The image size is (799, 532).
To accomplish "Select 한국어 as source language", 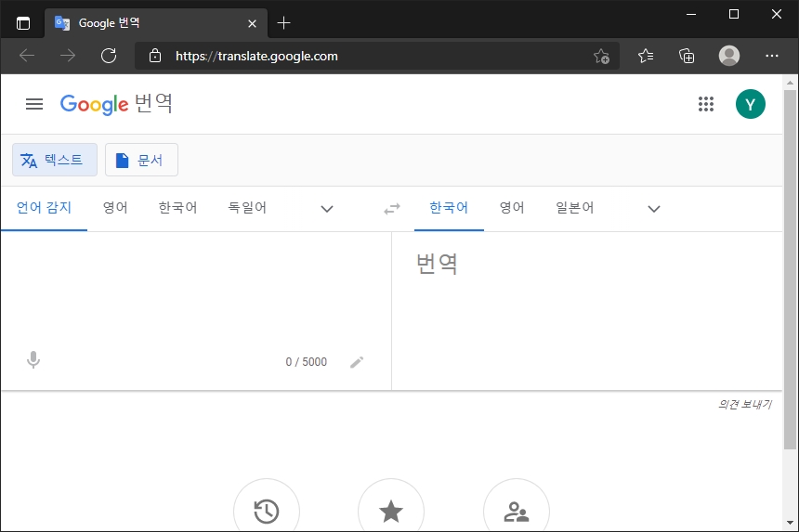I will pyautogui.click(x=177, y=208).
